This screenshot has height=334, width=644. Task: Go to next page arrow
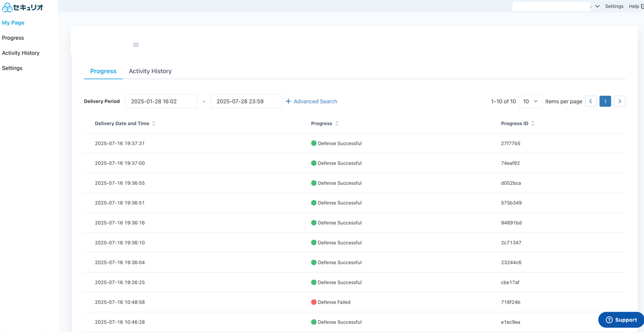(620, 101)
